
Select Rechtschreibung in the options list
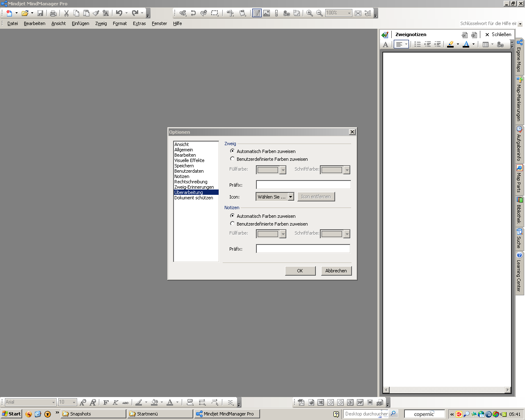coord(191,182)
